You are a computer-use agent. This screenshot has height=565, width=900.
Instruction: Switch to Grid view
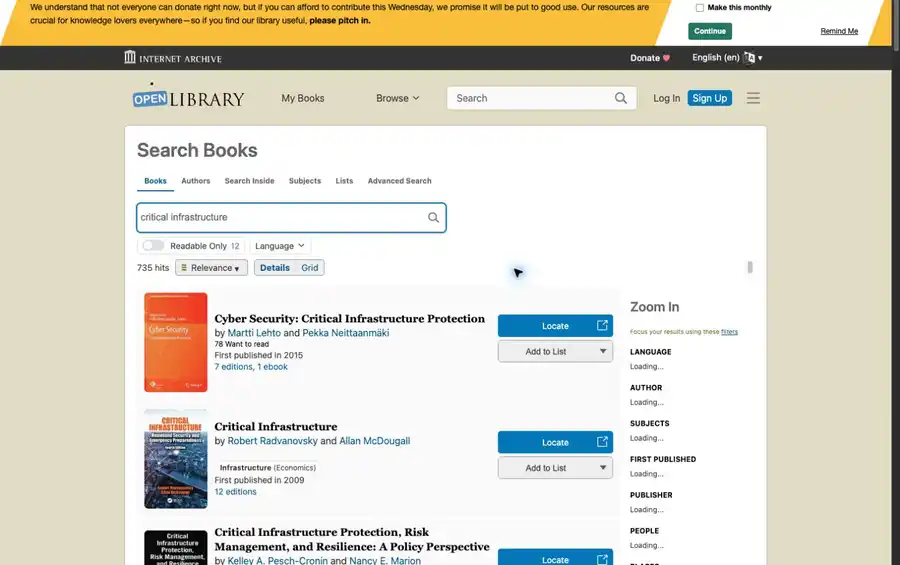pos(309,268)
